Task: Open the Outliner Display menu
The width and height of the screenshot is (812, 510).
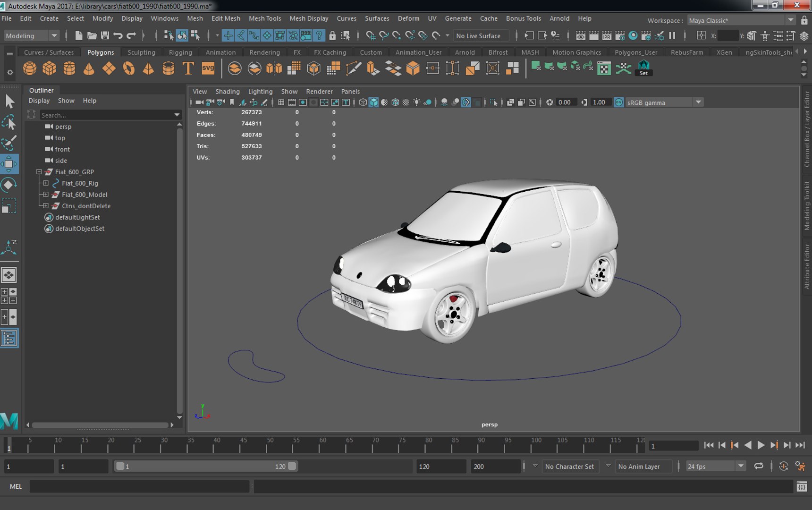Action: (39, 101)
